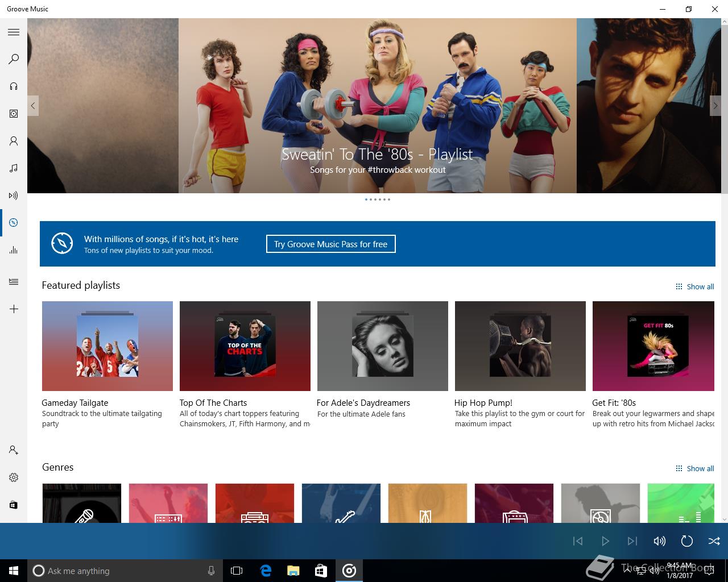Open the For Adele's Daydreamers cover

pos(383,346)
